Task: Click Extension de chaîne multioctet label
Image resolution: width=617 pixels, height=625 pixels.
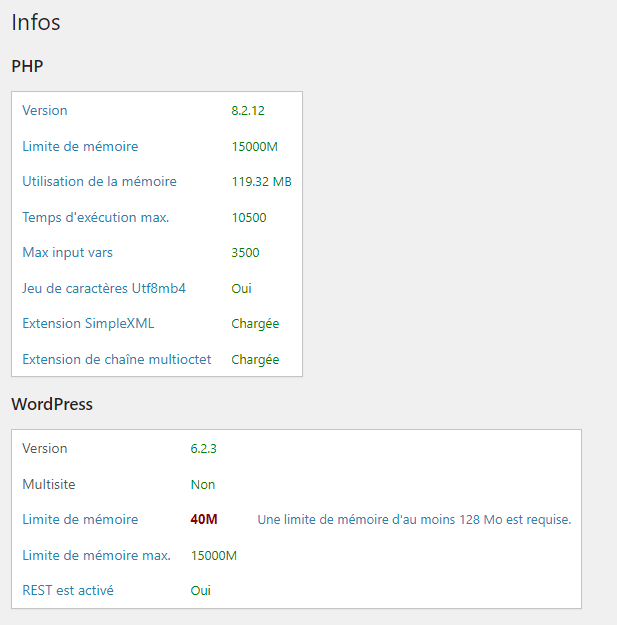Action: 117,359
